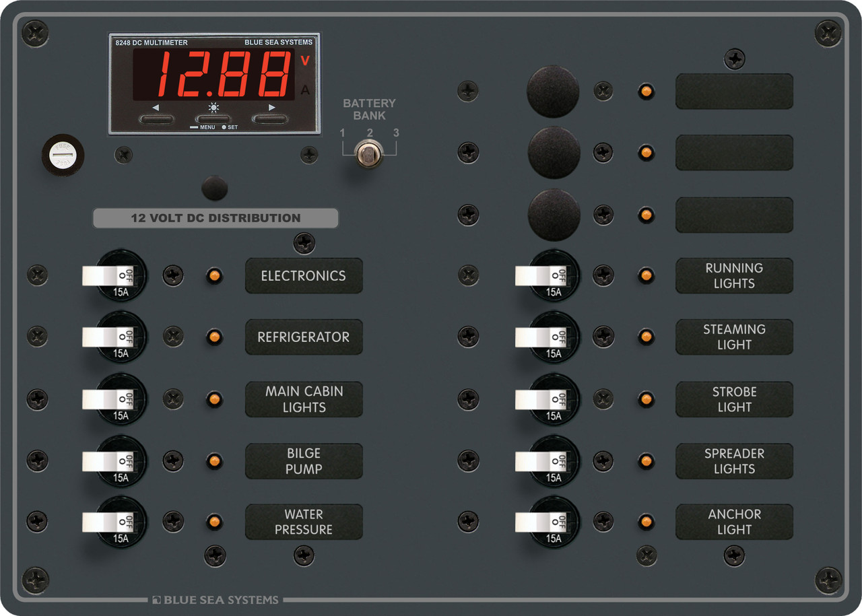The image size is (862, 616).
Task: Select the Spreader Lights label
Action: point(734,461)
